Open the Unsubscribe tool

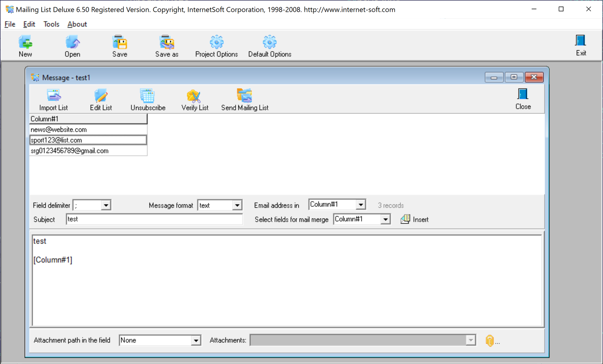click(x=148, y=99)
